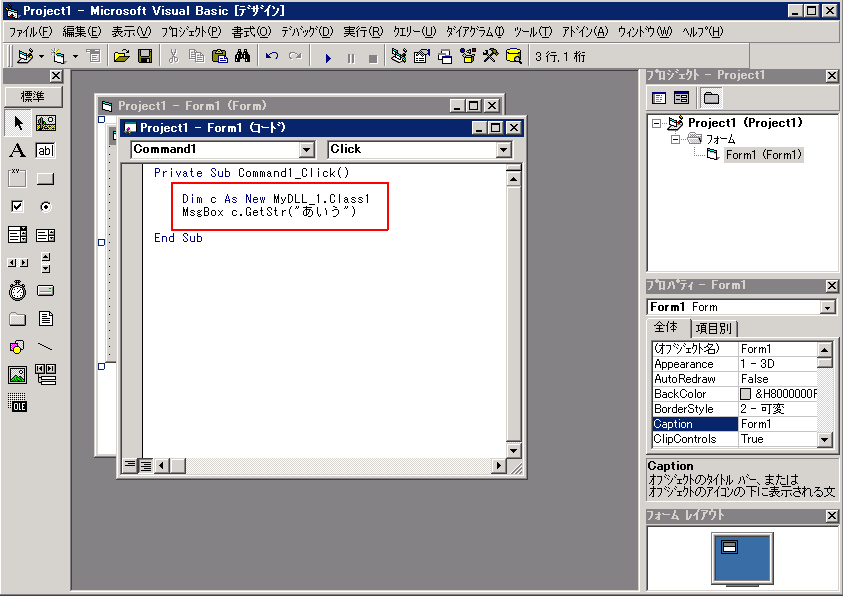
Task: Select the CheckBox control in the toolbox
Action: tap(16, 206)
